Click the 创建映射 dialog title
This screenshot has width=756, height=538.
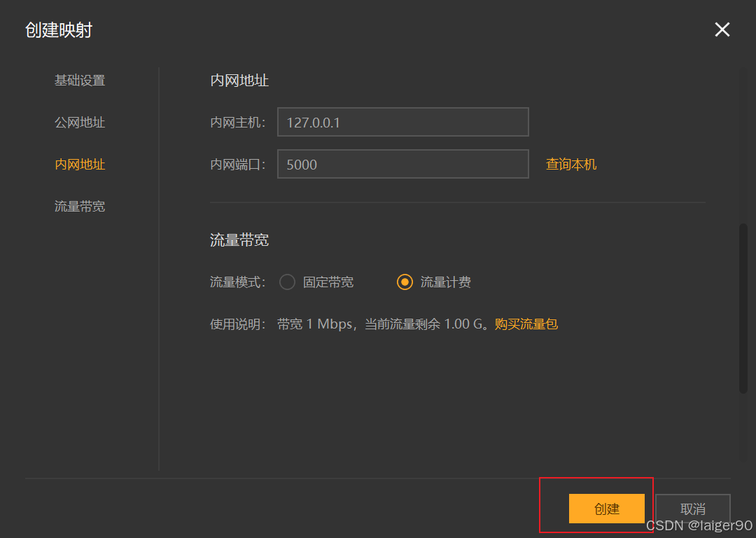pyautogui.click(x=58, y=30)
